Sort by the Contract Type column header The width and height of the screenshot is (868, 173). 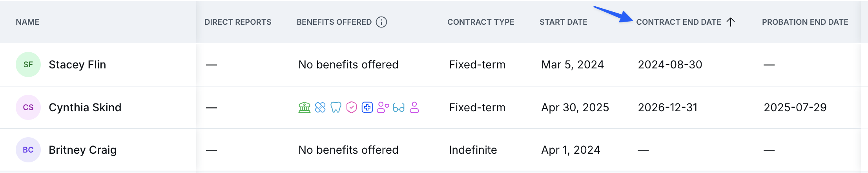[481, 22]
